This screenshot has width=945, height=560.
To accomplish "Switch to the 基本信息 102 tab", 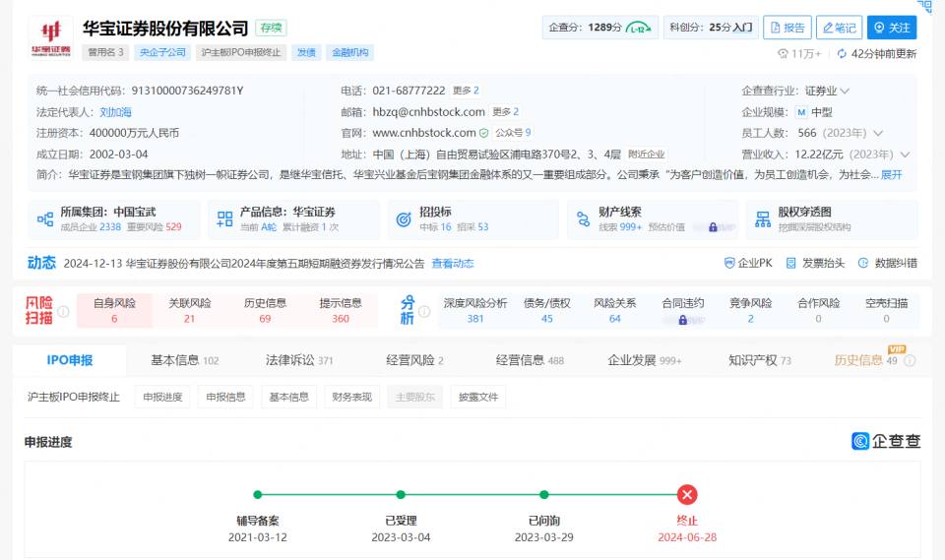I will click(184, 360).
